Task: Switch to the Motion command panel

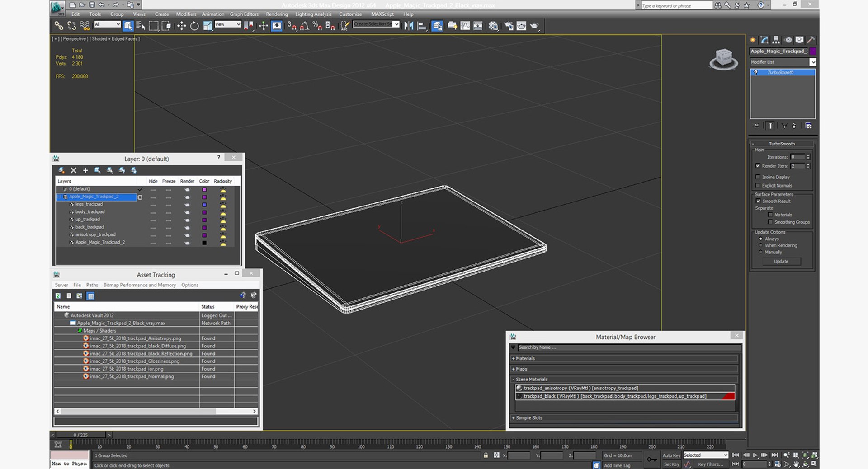Action: point(788,40)
